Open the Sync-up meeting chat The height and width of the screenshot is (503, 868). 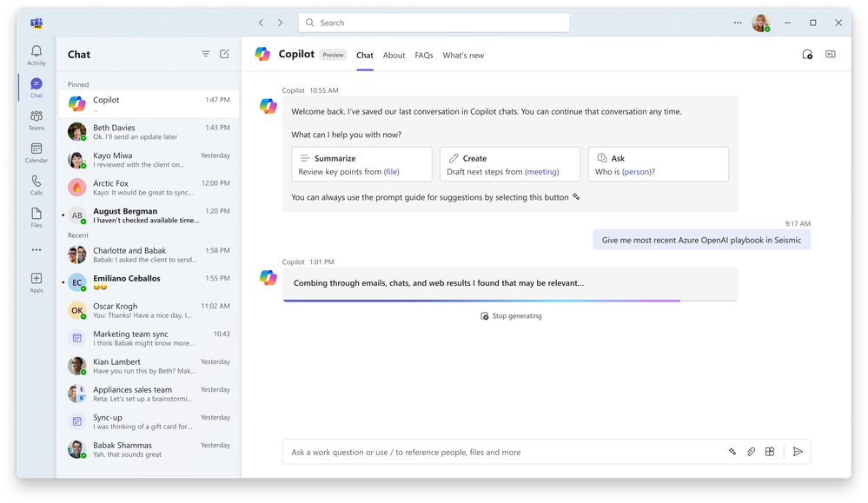[x=149, y=421]
